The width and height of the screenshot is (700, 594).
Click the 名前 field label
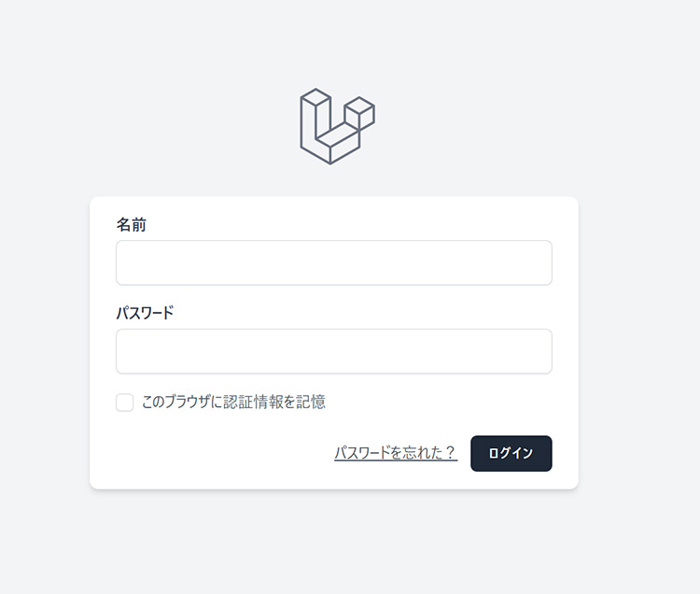point(132,224)
